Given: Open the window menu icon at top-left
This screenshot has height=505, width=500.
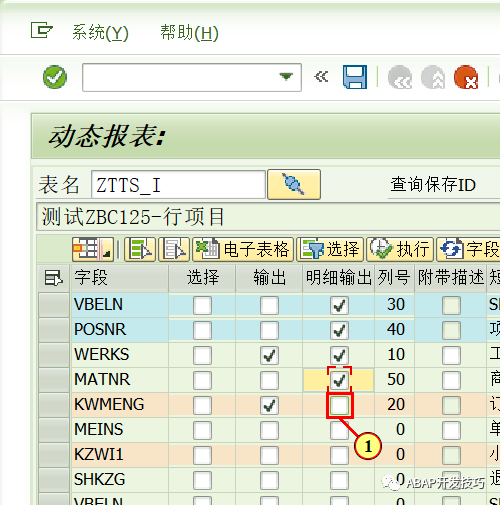Looking at the screenshot, I should coord(42,30).
